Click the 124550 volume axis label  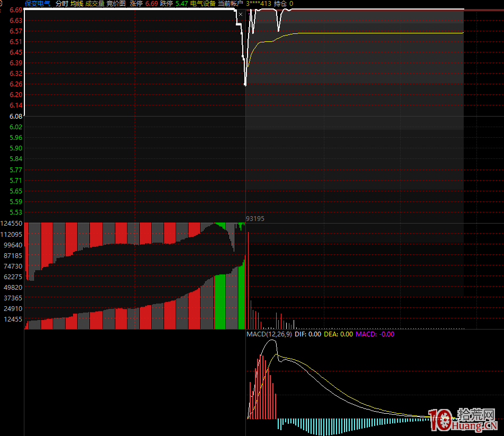coord(12,224)
